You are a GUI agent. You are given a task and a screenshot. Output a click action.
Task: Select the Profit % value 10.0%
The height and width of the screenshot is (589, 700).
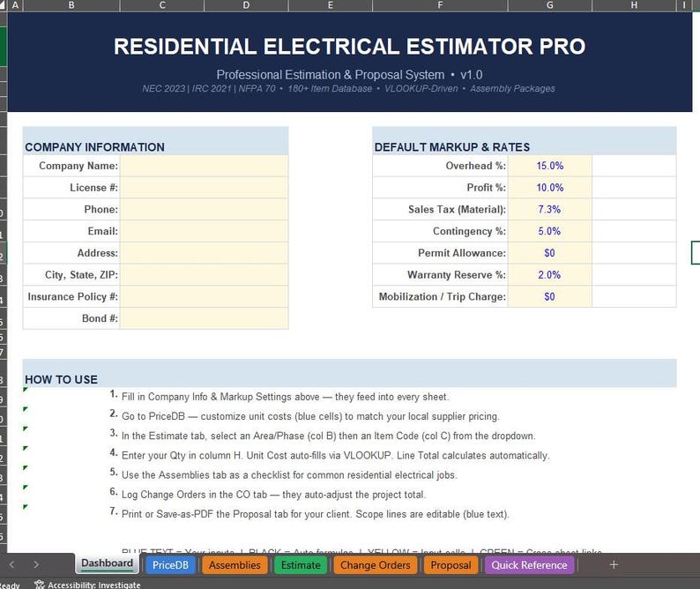[550, 188]
